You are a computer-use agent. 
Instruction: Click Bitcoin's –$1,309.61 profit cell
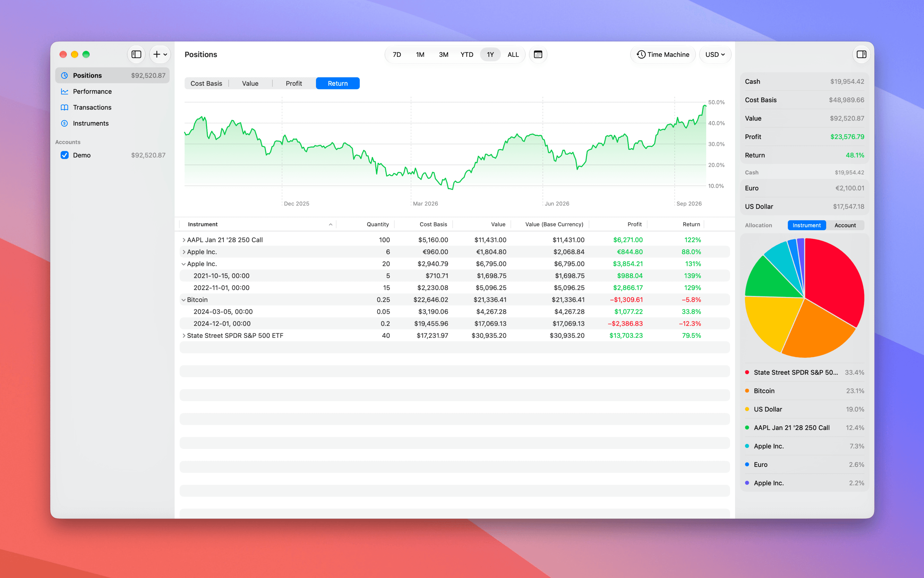click(626, 300)
